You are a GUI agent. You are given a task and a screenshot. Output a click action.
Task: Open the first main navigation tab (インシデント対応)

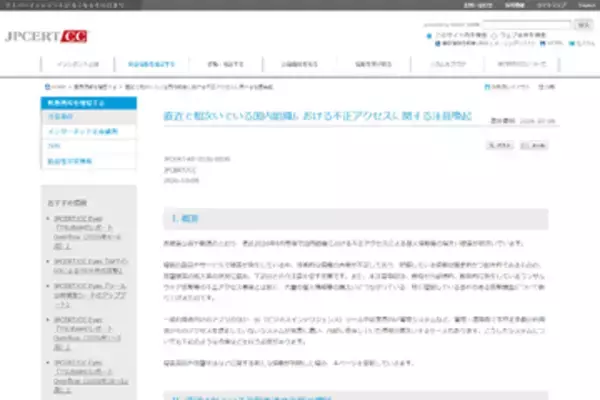click(x=78, y=64)
